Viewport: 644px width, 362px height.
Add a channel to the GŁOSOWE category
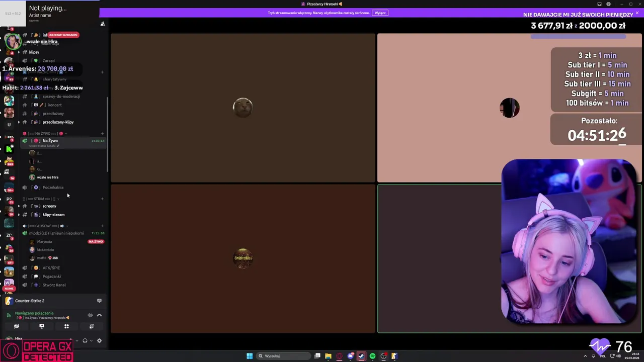pos(102,226)
